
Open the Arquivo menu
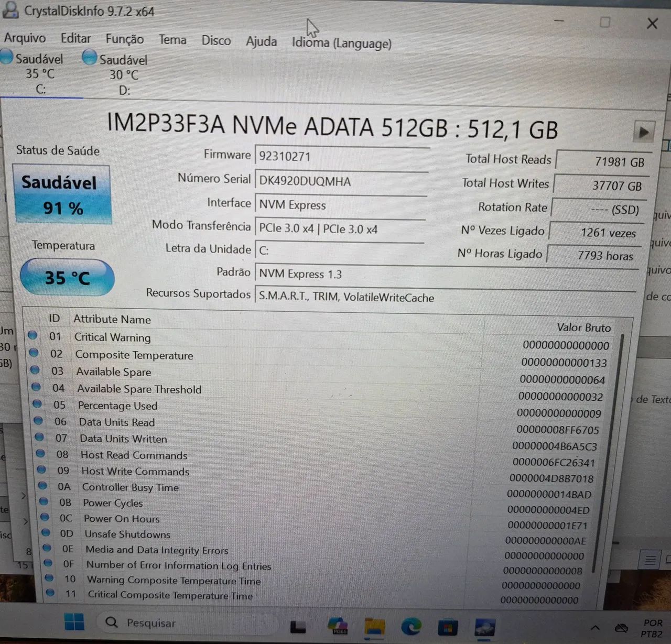click(x=25, y=38)
